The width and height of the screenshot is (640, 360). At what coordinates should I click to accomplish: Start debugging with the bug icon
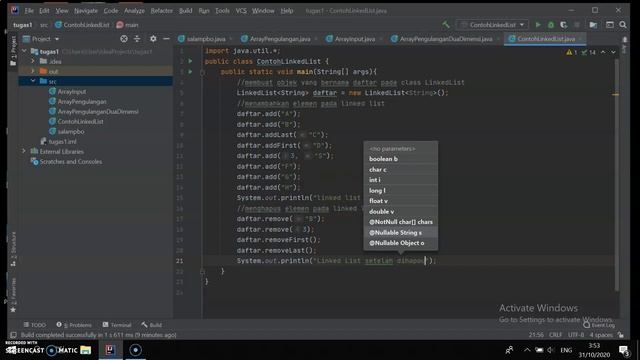click(x=551, y=25)
